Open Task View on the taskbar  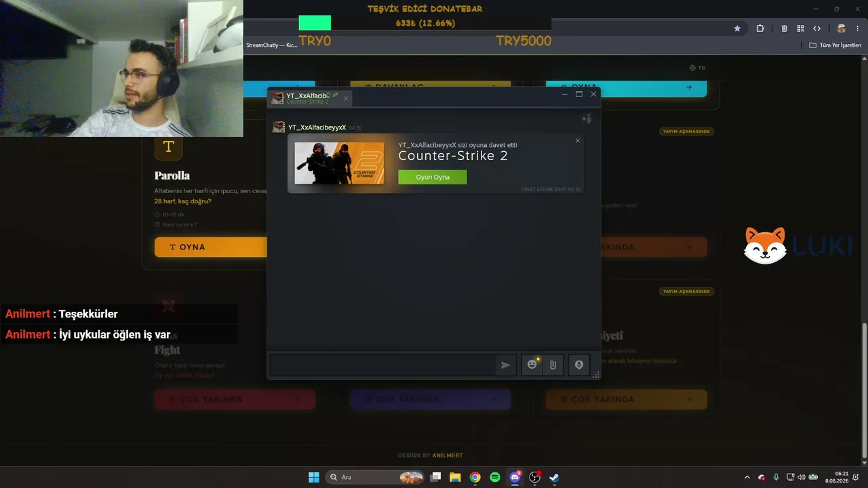436,477
